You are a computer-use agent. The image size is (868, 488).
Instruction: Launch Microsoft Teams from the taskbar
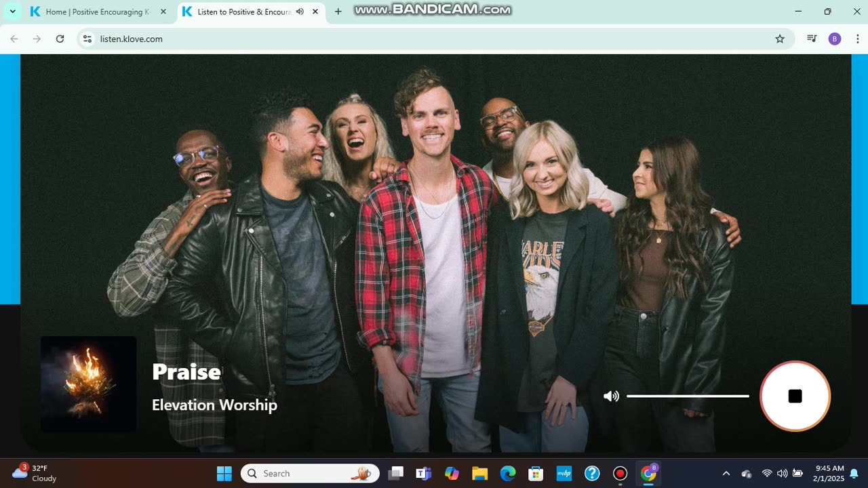(x=424, y=473)
